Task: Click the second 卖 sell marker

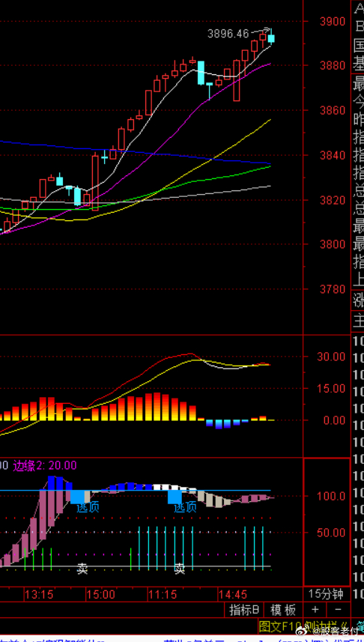Action: [x=179, y=568]
